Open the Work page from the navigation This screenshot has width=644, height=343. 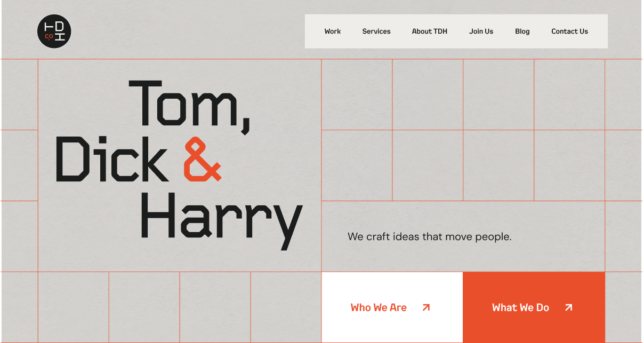[332, 31]
